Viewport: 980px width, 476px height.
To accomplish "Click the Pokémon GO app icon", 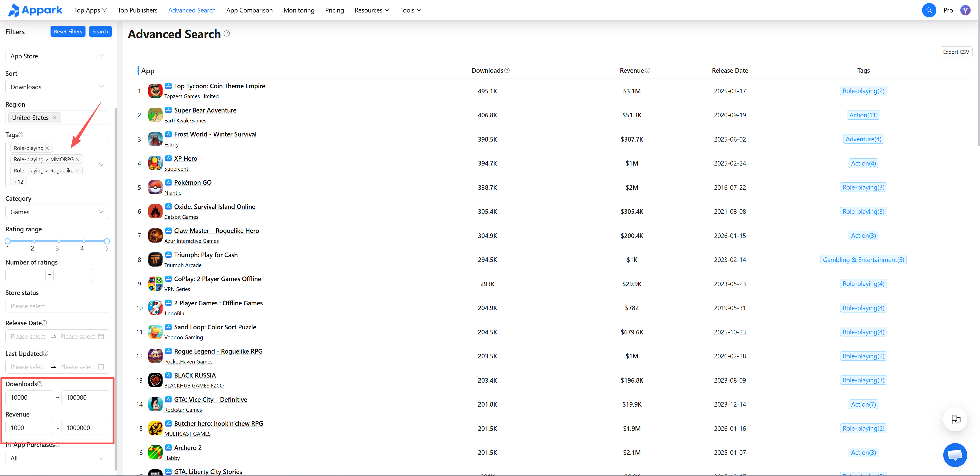I will (155, 187).
